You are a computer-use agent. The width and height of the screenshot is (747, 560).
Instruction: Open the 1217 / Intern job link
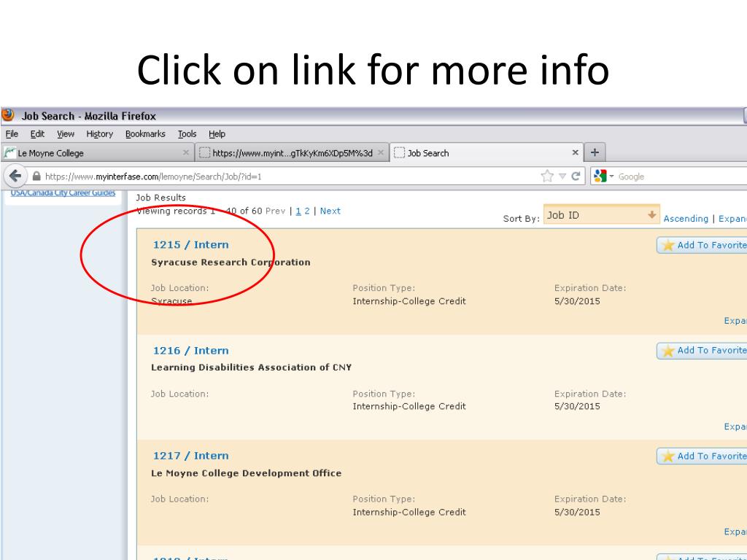pos(190,456)
